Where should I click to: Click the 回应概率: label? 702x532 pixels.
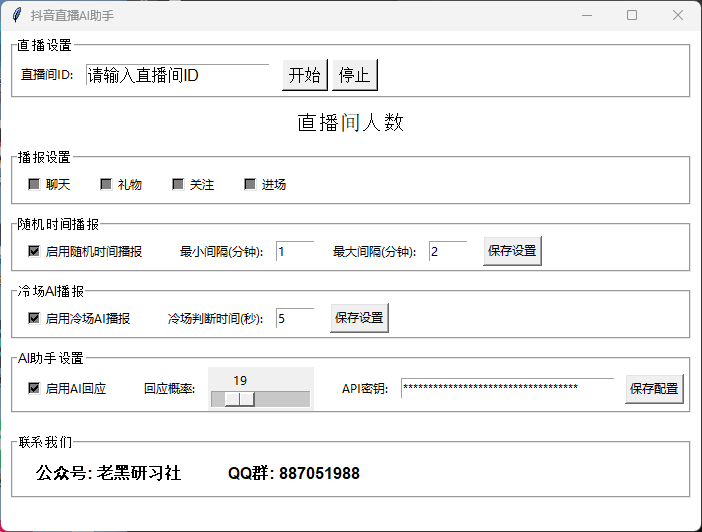pyautogui.click(x=170, y=389)
